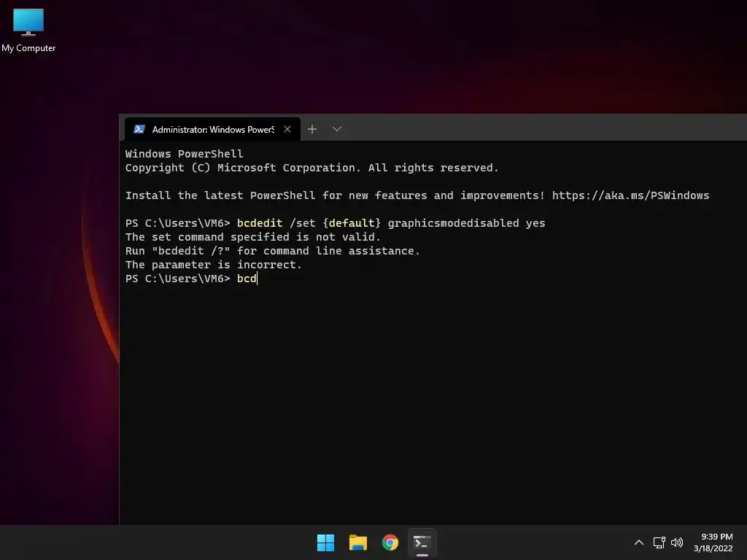Close the Administrator PowerShell tab
The height and width of the screenshot is (560, 747).
[x=287, y=129]
